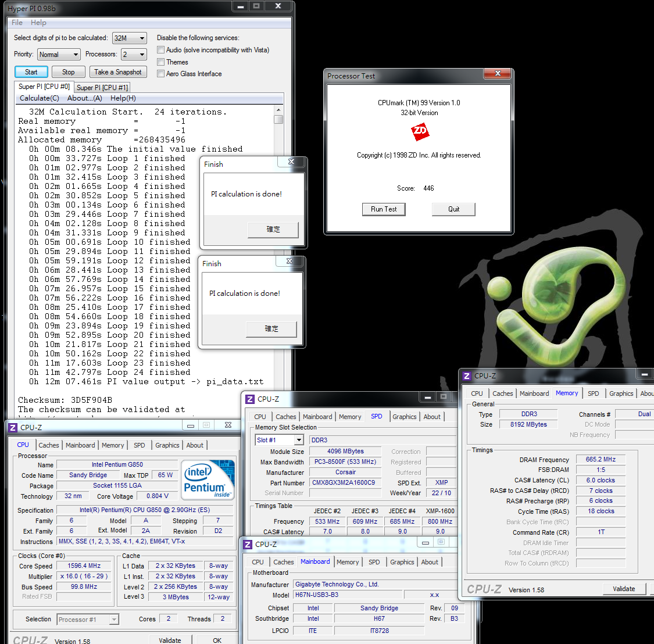Click the Specification Intel Pentium G850 field
654x644 pixels.
(x=145, y=510)
